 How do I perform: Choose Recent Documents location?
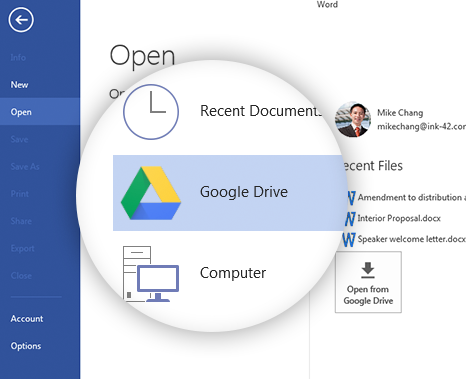click(260, 111)
